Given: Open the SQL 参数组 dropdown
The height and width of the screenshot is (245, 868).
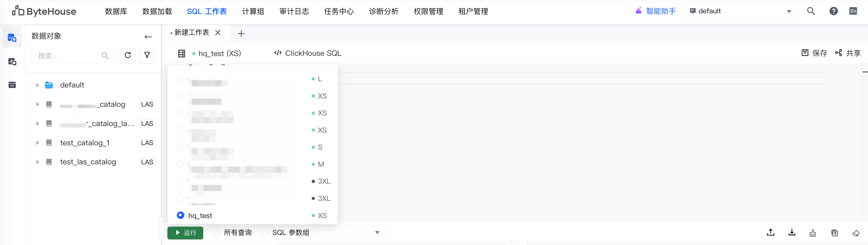Looking at the screenshot, I should tap(351, 232).
